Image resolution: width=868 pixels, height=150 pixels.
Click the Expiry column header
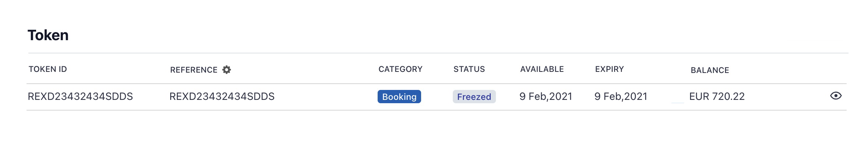coord(609,69)
